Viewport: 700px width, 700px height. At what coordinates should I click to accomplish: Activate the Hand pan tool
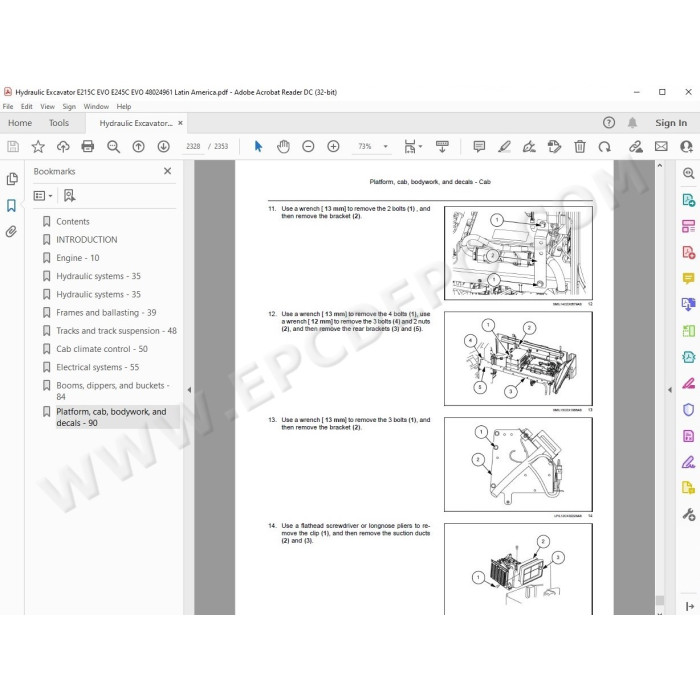283,146
